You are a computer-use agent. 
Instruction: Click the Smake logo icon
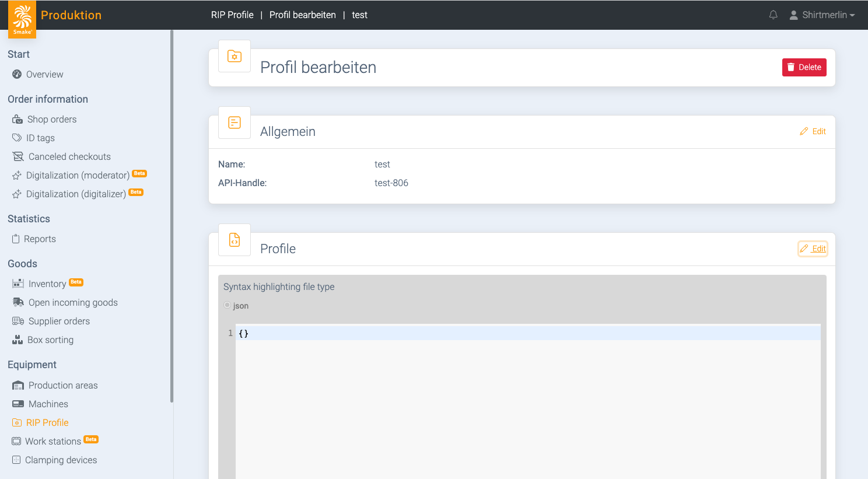[22, 19]
